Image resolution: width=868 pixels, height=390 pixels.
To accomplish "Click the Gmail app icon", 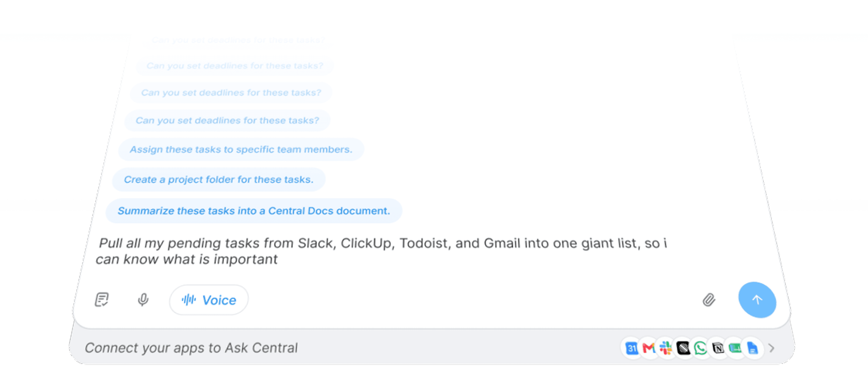I will (x=649, y=348).
